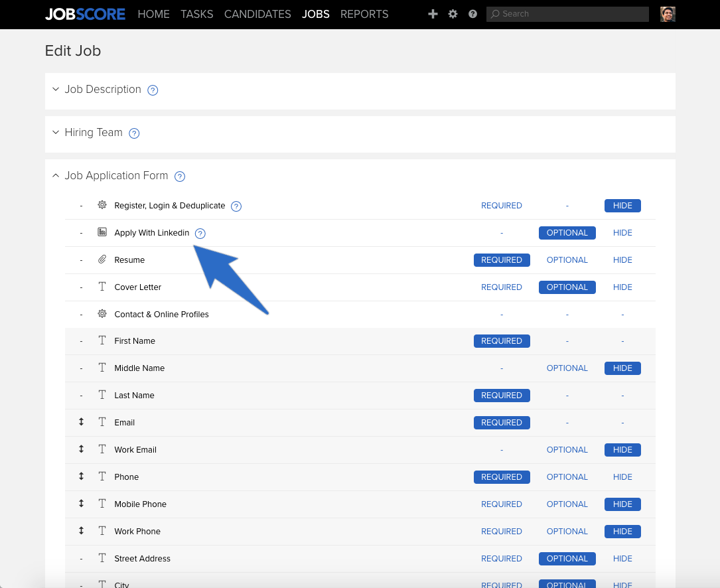
Task: Click help icon beside Apply With Linkedin
Action: coord(200,234)
